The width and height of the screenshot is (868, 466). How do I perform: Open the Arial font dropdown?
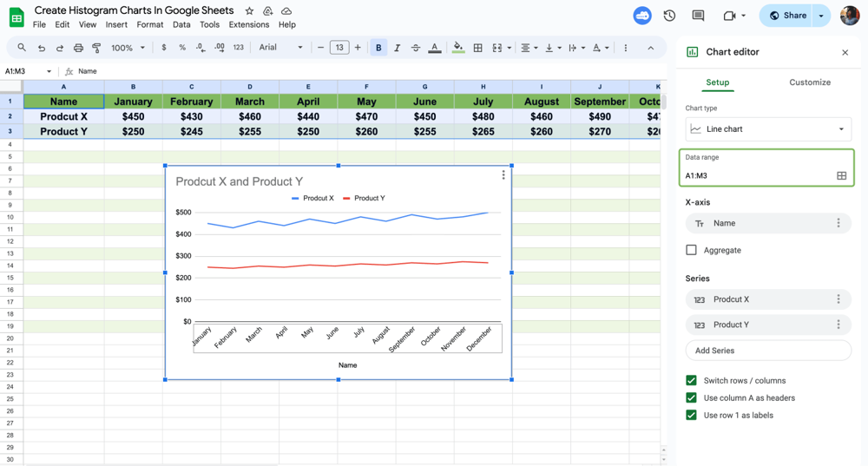(x=280, y=48)
